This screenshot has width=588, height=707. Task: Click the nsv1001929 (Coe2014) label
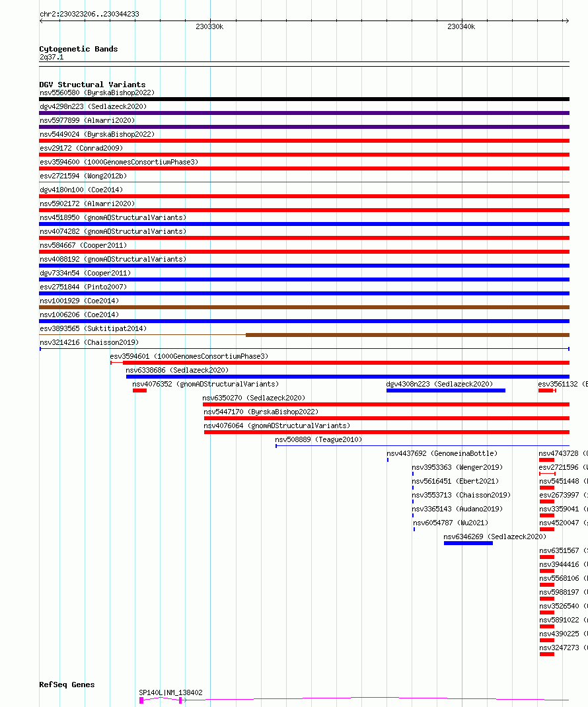point(79,301)
